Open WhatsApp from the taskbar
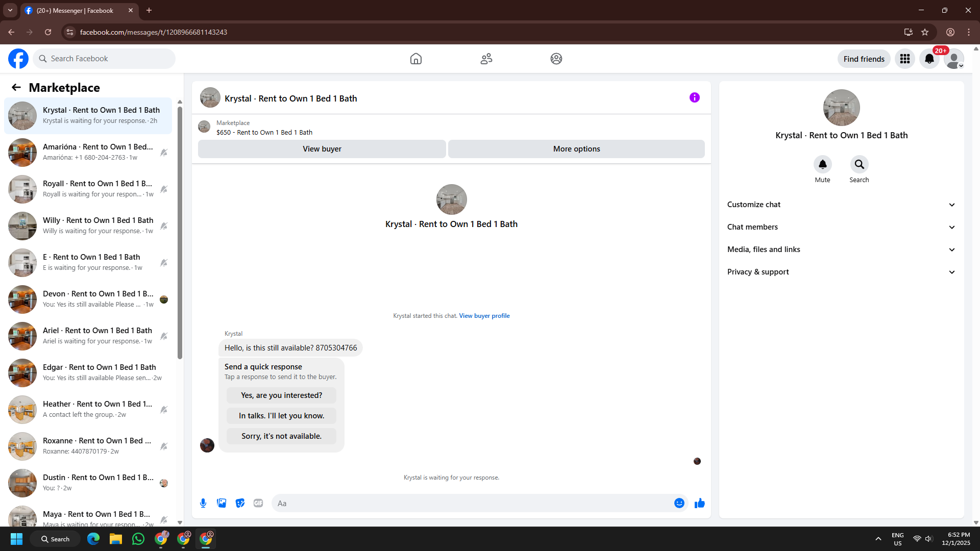 pos(138,539)
